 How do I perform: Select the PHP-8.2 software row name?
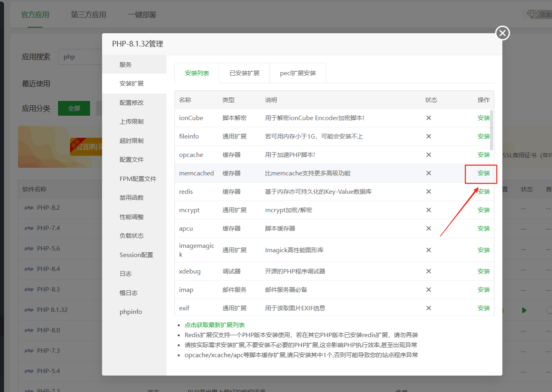click(x=48, y=208)
